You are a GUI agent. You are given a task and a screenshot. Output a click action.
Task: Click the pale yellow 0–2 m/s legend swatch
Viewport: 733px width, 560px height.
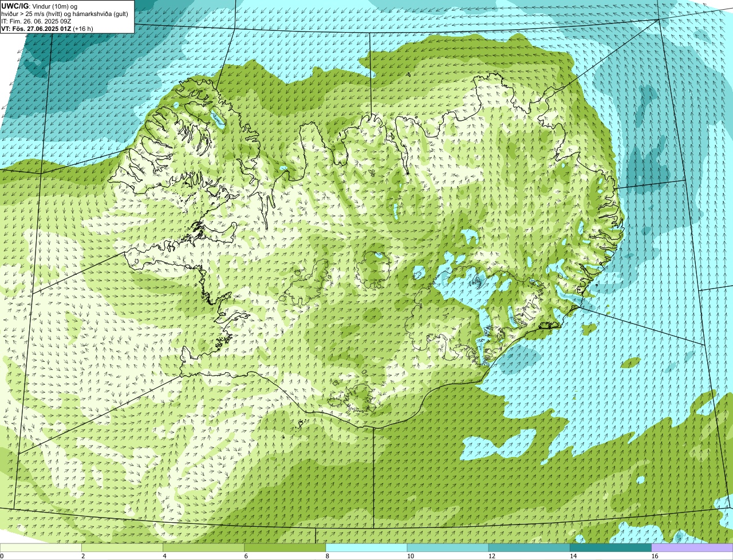(x=41, y=548)
